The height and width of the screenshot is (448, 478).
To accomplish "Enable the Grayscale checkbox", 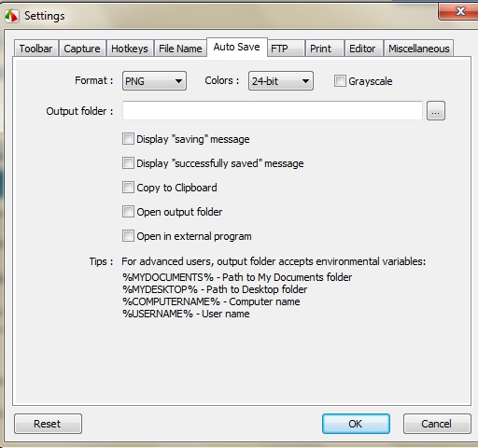I will point(340,81).
